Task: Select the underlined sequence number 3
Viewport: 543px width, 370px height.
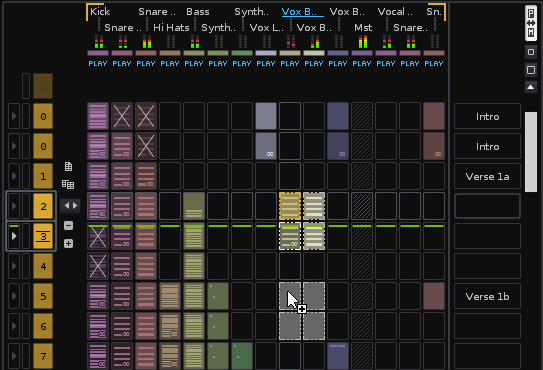Action: tap(43, 236)
